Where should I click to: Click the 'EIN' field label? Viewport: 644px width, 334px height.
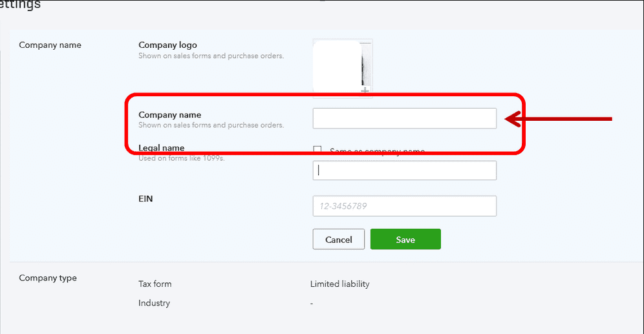click(x=145, y=199)
